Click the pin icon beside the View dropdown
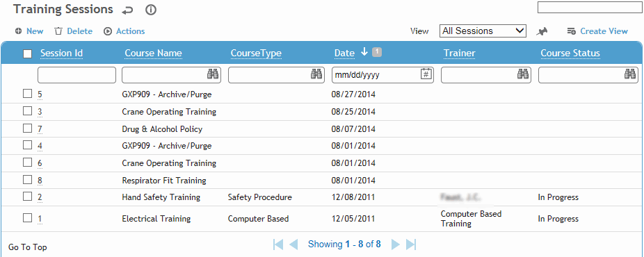 tap(542, 31)
